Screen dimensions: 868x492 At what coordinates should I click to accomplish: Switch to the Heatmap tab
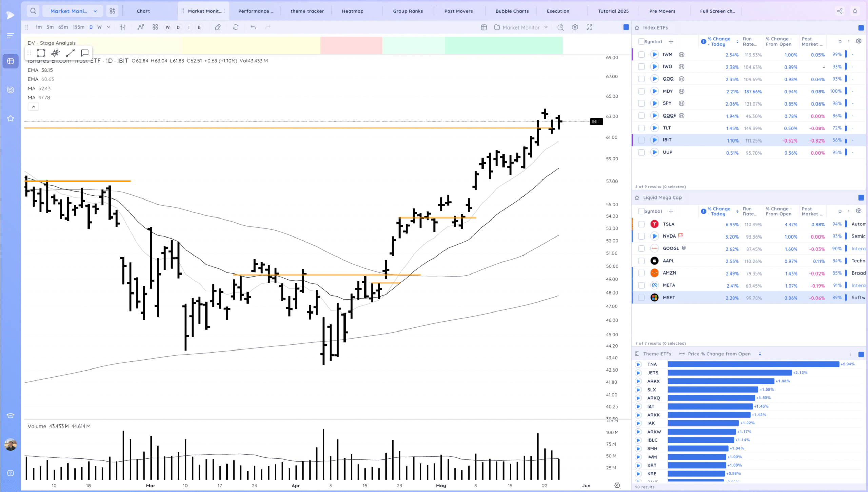coord(353,11)
